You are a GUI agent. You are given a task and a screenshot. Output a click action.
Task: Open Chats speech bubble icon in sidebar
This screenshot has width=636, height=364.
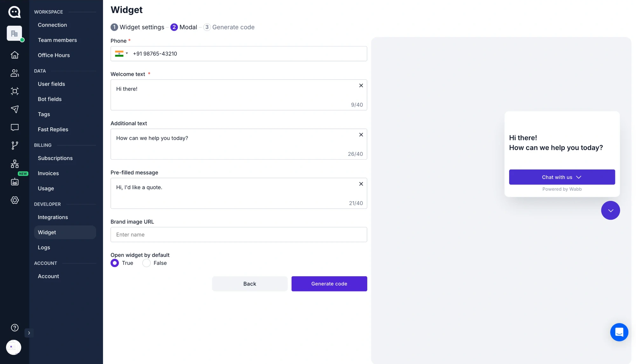[15, 127]
